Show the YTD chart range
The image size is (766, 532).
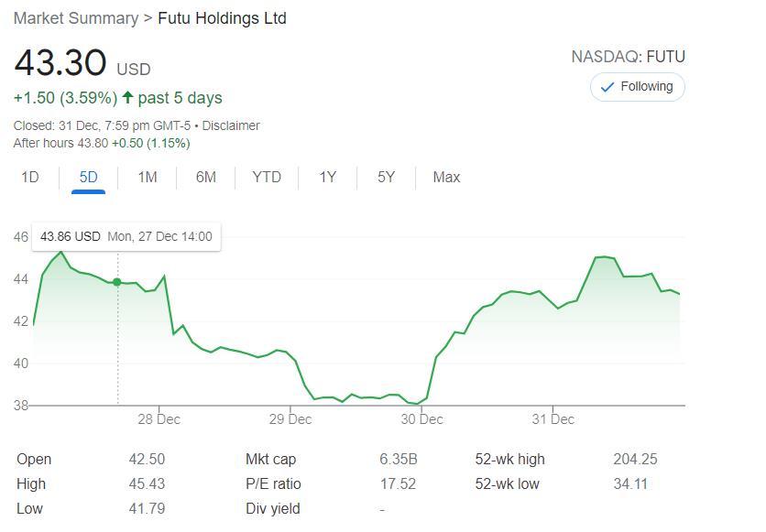click(266, 178)
